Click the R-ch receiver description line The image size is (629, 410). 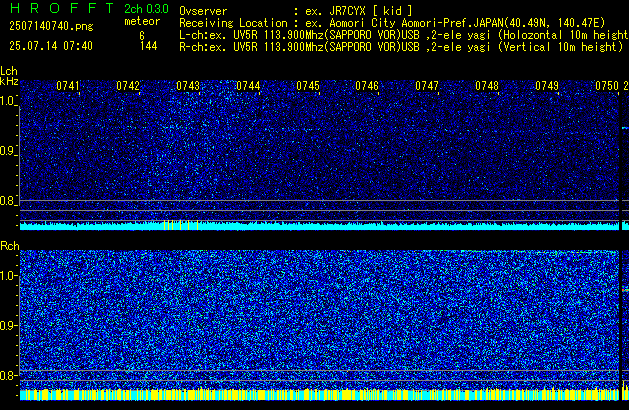pos(401,47)
